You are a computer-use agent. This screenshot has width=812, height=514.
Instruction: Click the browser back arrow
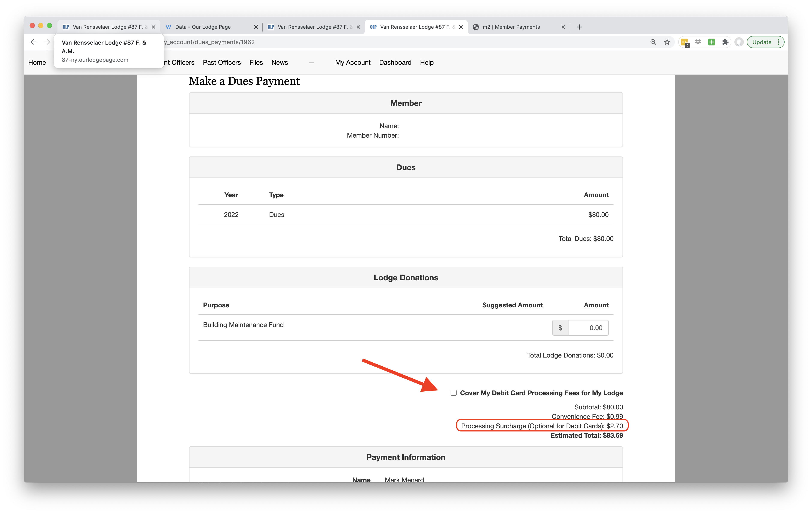(x=33, y=42)
